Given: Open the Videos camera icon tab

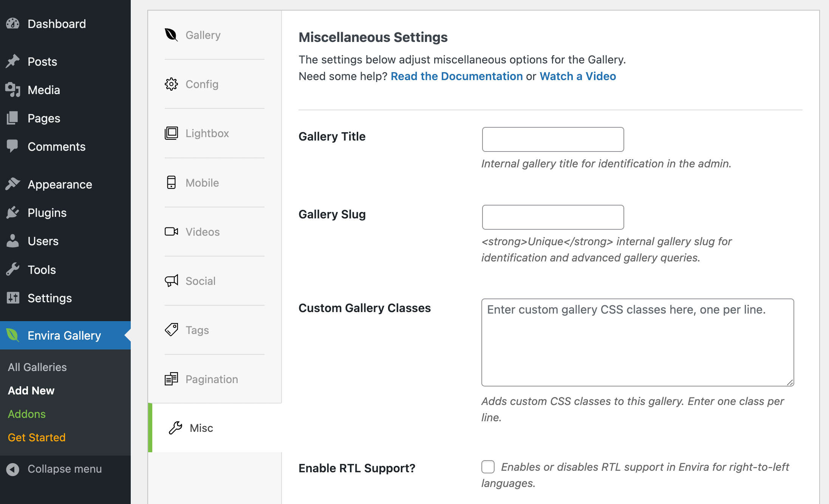Looking at the screenshot, I should (171, 232).
